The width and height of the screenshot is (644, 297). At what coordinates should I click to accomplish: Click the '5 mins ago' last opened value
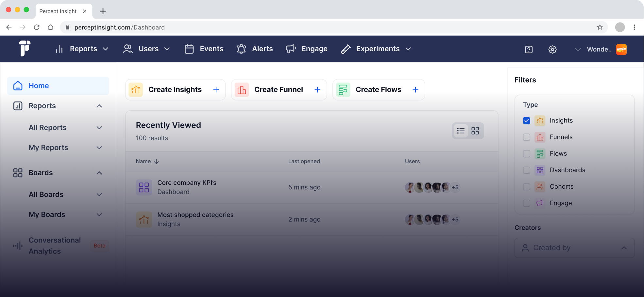(x=304, y=187)
